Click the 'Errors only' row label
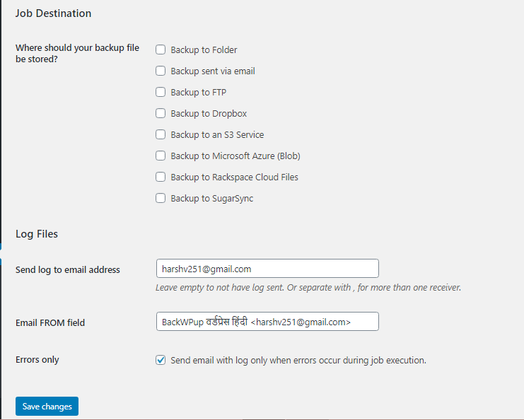 pyautogui.click(x=37, y=360)
